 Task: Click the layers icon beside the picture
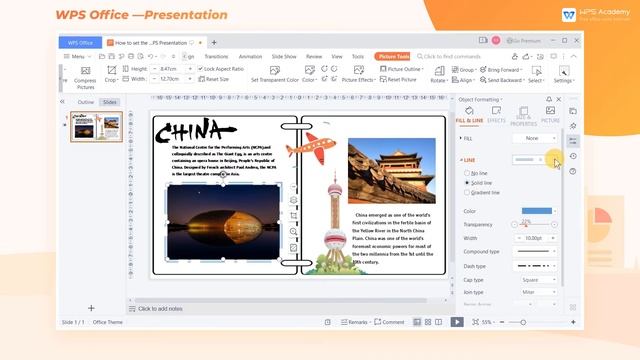pos(293,200)
